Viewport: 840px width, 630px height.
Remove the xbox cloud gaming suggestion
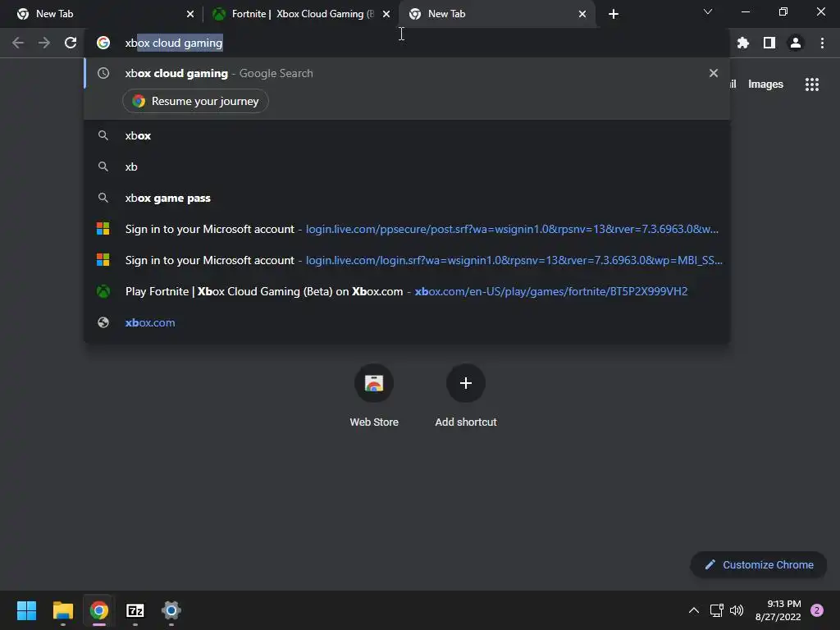pos(713,73)
